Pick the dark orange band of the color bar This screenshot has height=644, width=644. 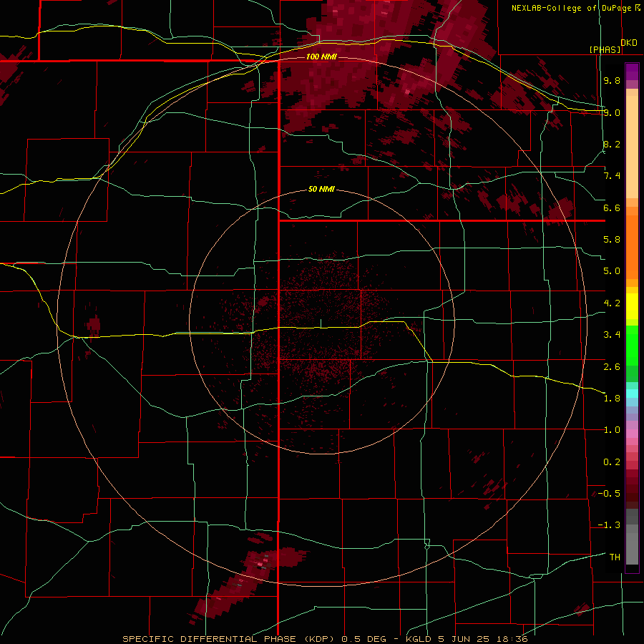pos(632,246)
